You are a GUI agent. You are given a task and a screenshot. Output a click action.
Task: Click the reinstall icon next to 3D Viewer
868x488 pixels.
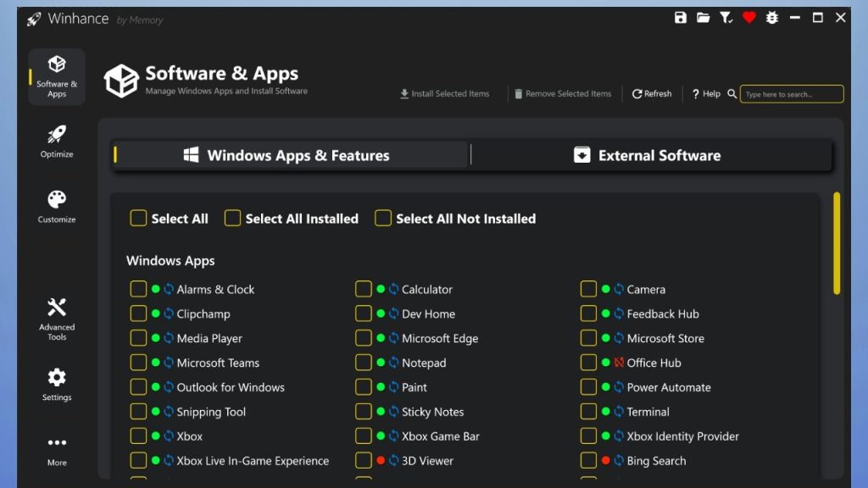393,460
